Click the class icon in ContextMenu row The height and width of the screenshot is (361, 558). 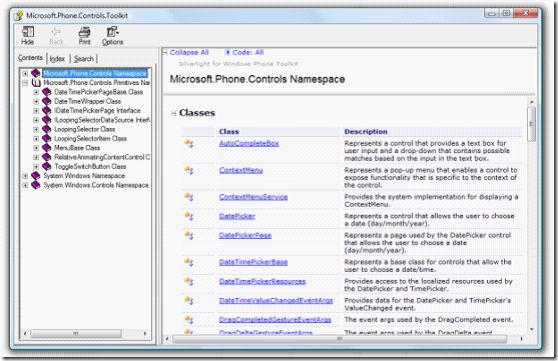tap(189, 170)
